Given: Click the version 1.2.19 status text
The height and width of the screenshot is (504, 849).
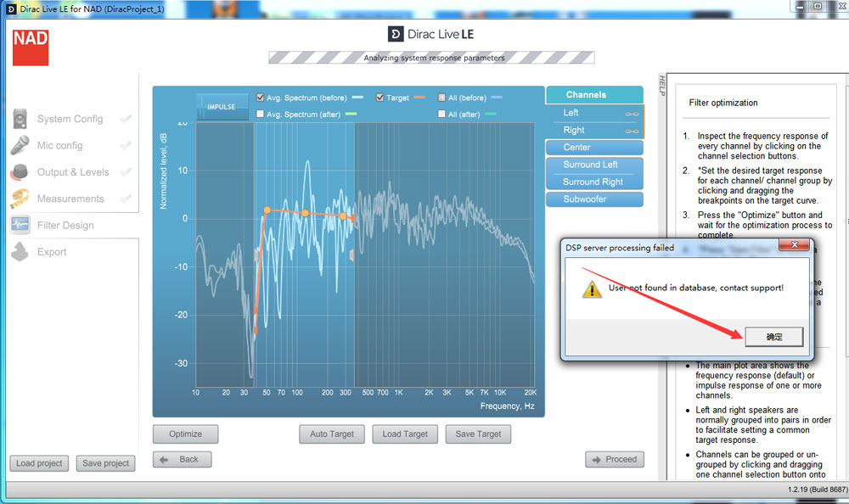Looking at the screenshot, I should point(818,490).
